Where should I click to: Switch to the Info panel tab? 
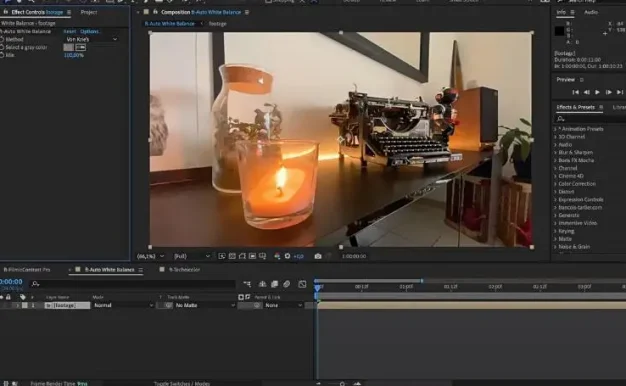pyautogui.click(x=561, y=12)
